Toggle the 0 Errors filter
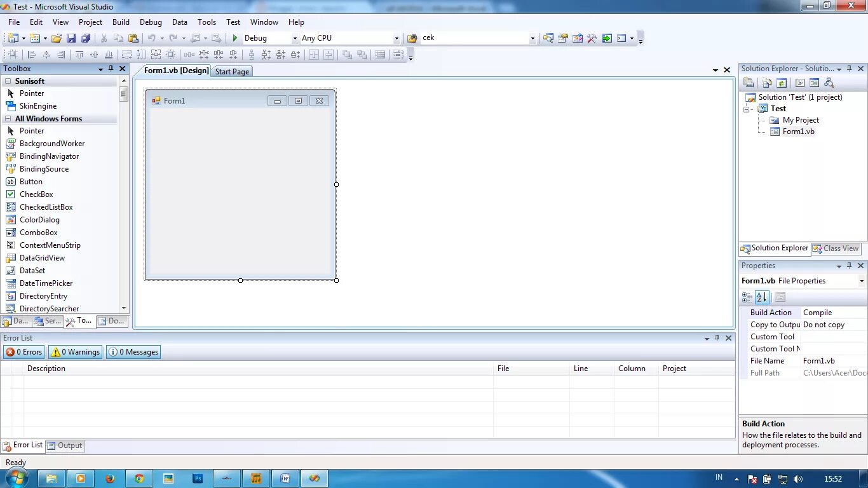Screen dimensions: 868x488 pos(24,352)
